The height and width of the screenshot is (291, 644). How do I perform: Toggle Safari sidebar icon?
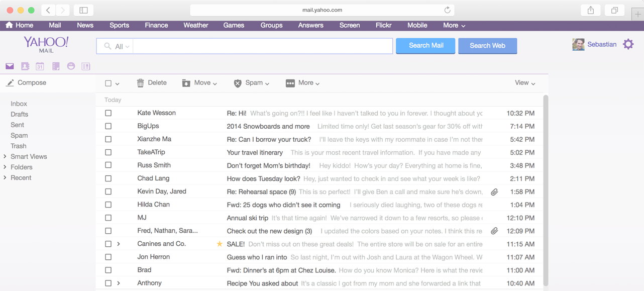83,10
